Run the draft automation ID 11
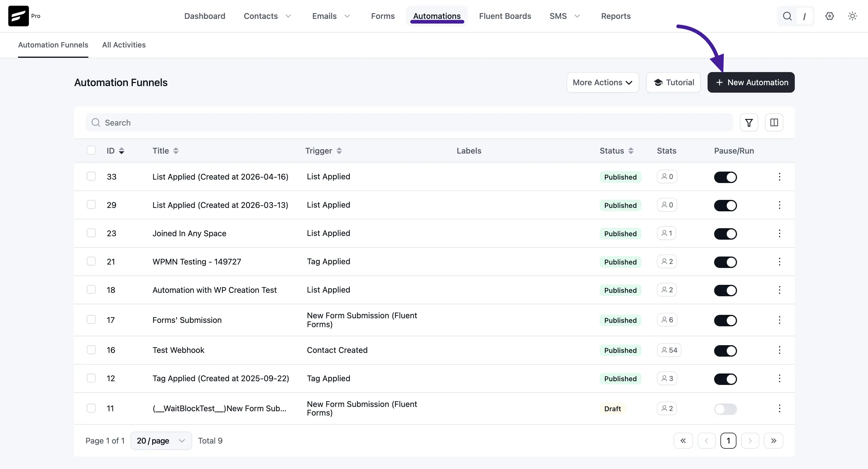Image resolution: width=868 pixels, height=469 pixels. pyautogui.click(x=726, y=409)
